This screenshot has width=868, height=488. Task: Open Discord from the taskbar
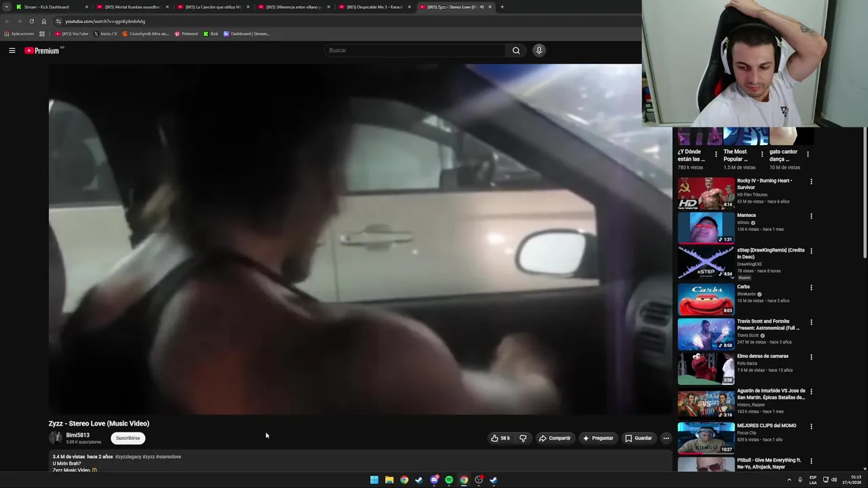pyautogui.click(x=434, y=480)
